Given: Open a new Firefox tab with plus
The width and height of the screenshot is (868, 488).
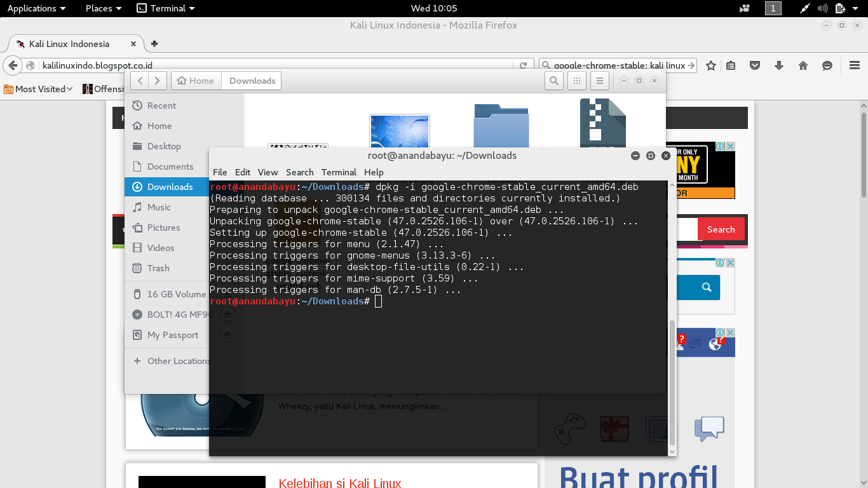Looking at the screenshot, I should click(x=154, y=44).
